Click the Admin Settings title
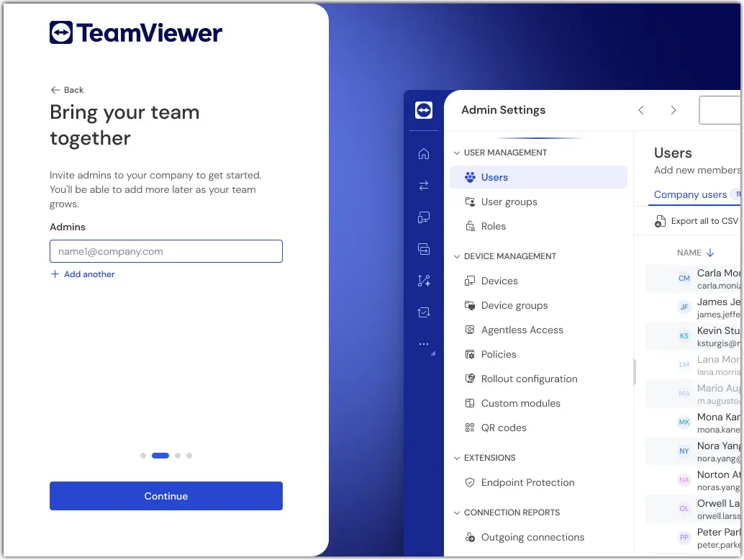744x560 pixels. pyautogui.click(x=504, y=110)
